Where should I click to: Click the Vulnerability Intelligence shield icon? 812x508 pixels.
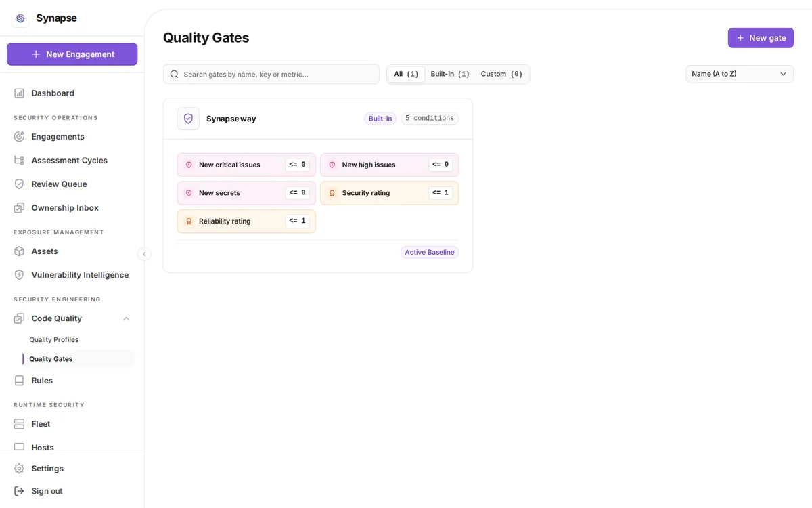click(x=19, y=275)
